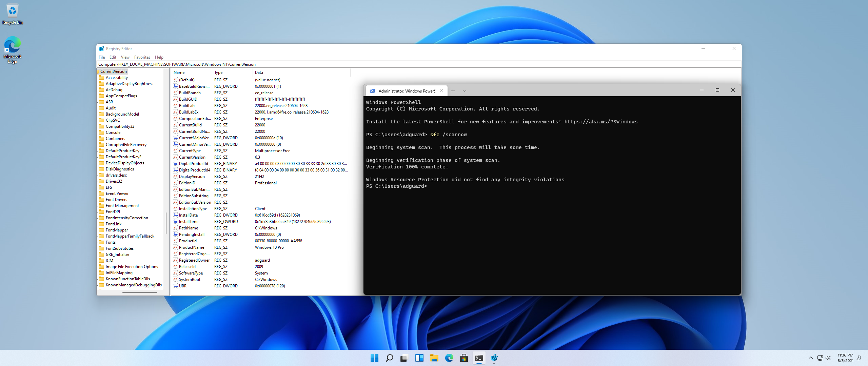Select the Administrator: Windows PowerShell tab

(x=406, y=91)
